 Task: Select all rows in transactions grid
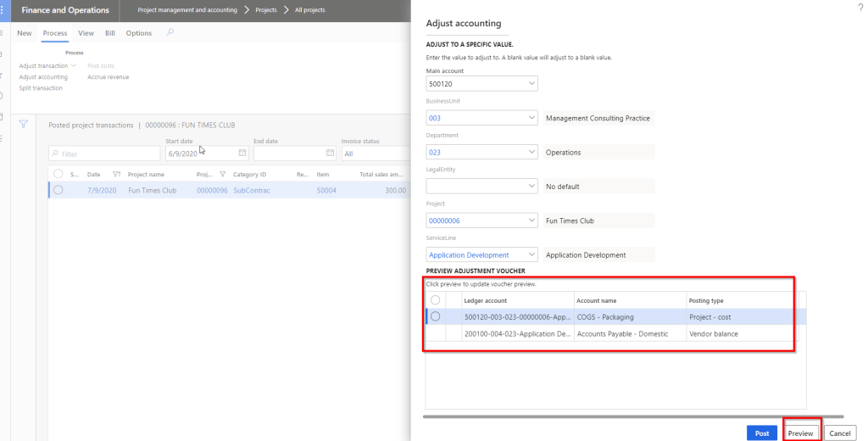58,174
